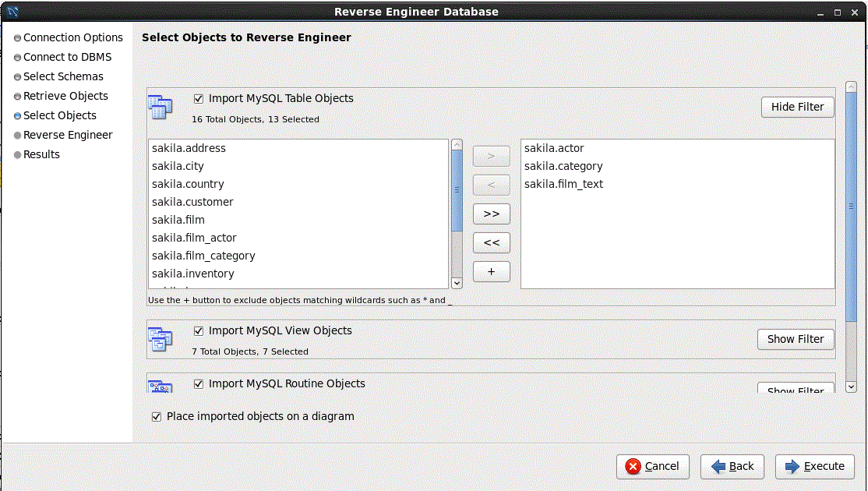Go Back to previous step
Image resolution: width=868 pixels, height=491 pixels.
732,466
